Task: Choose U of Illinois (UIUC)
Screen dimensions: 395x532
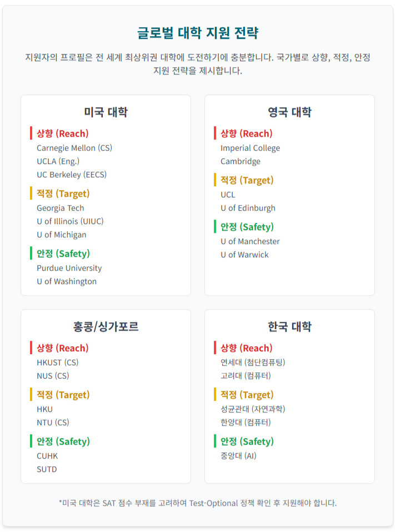Action: [70, 221]
